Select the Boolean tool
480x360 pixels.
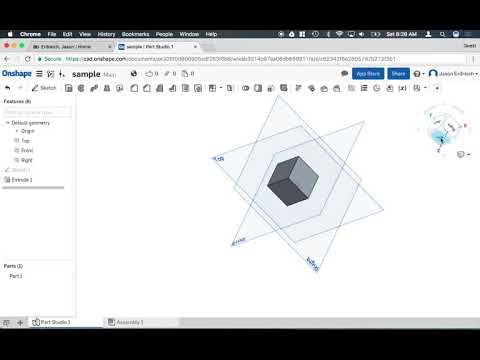pos(246,88)
